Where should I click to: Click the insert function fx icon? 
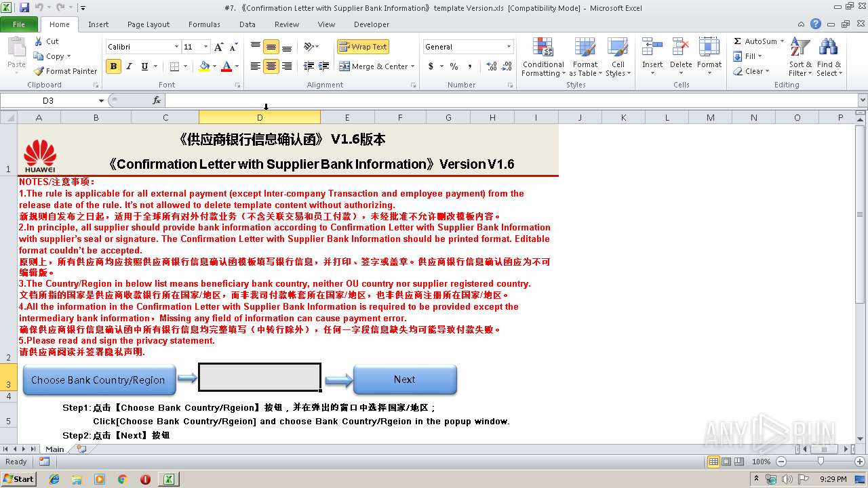point(157,100)
